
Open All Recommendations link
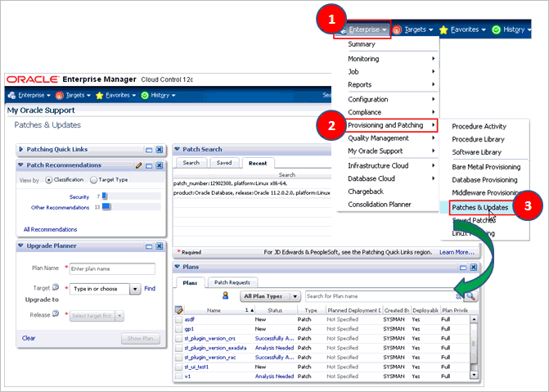click(x=51, y=229)
